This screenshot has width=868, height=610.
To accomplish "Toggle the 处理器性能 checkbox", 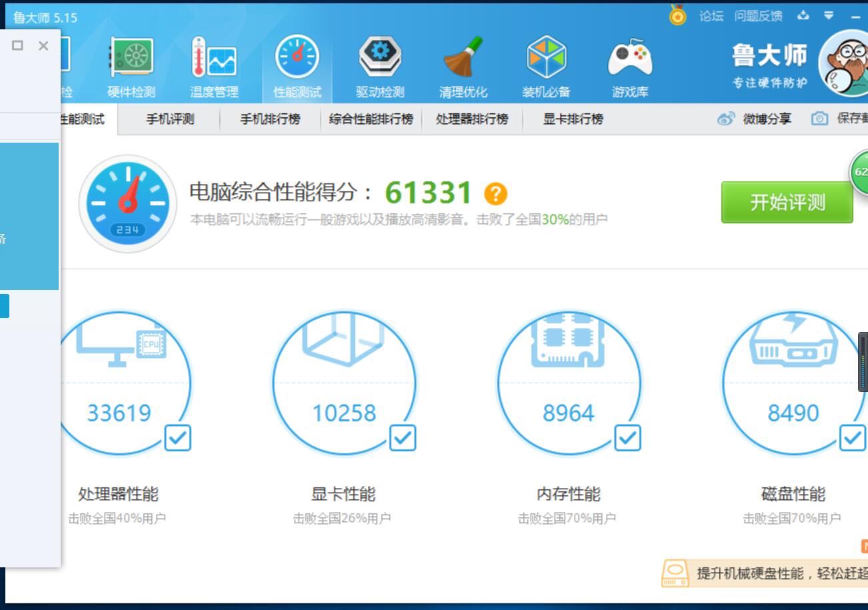I will [x=178, y=438].
